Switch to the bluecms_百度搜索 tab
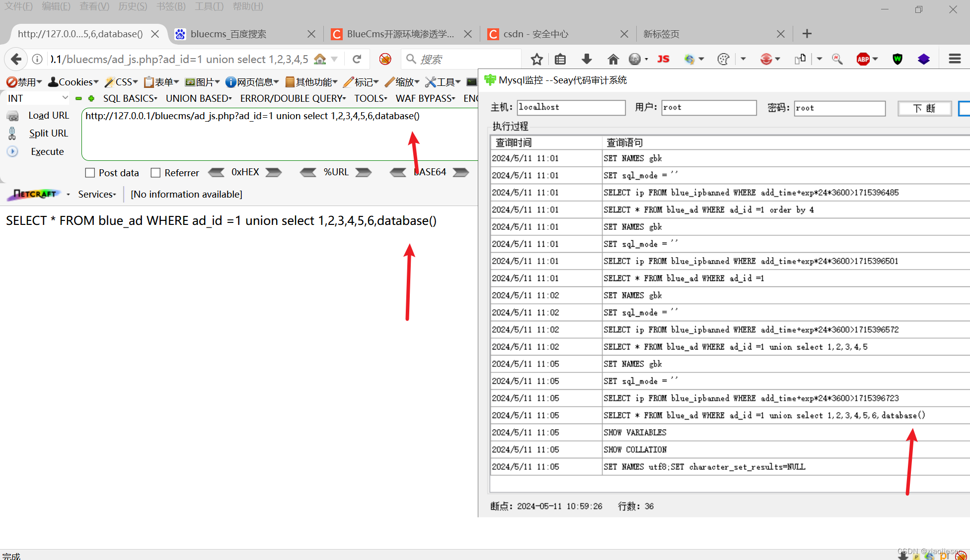The height and width of the screenshot is (560, 970). pyautogui.click(x=228, y=34)
